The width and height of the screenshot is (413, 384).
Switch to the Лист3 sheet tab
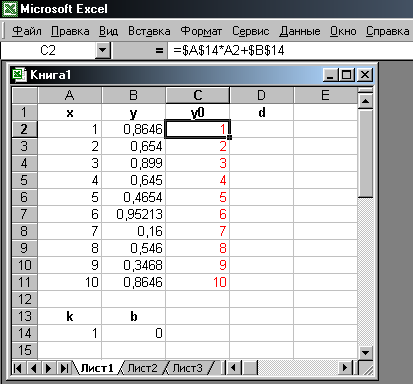pos(188,368)
